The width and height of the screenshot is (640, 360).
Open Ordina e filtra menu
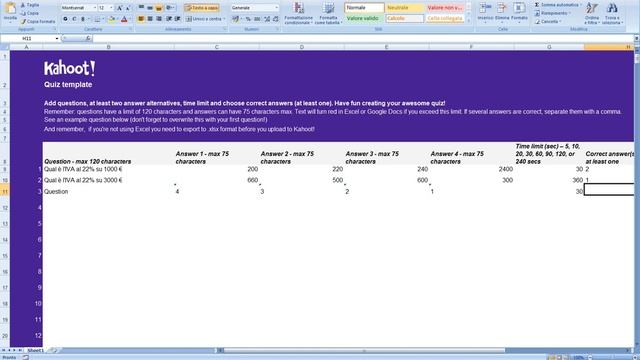(591, 13)
